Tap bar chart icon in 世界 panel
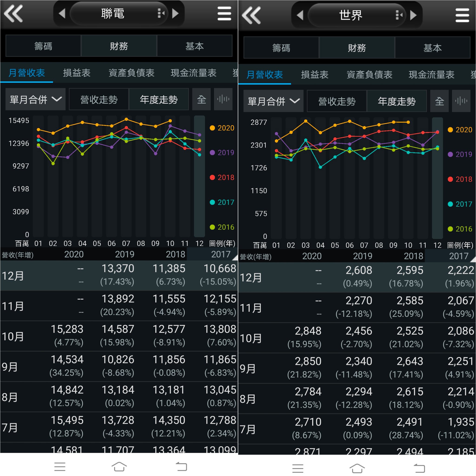 pos(461,101)
